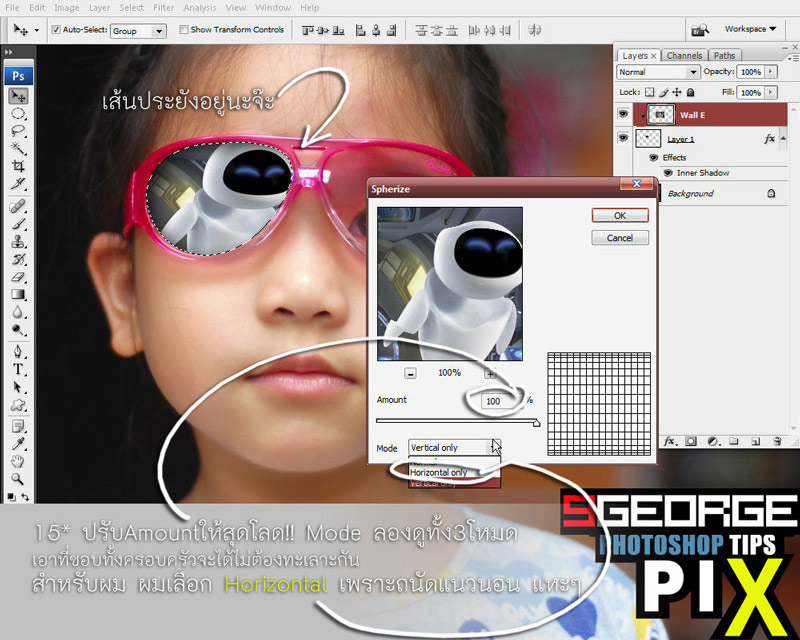Toggle Lock image pixels brush icon
This screenshot has width=800, height=640.
point(663,92)
